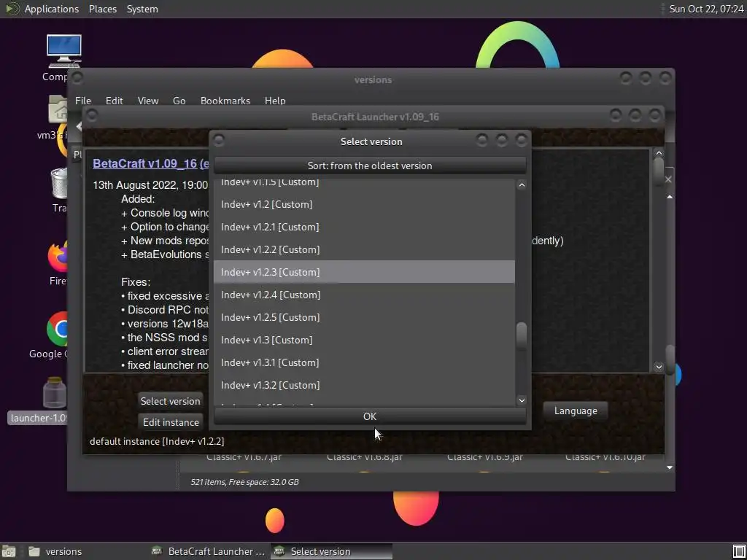The height and width of the screenshot is (560, 747).
Task: Open Bookmarks menu in versions window
Action: [225, 101]
